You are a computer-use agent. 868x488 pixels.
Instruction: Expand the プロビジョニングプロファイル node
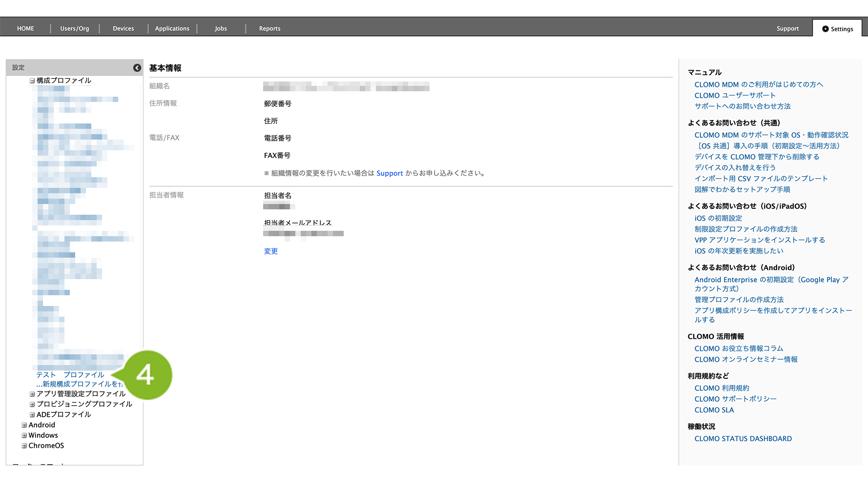coord(32,405)
